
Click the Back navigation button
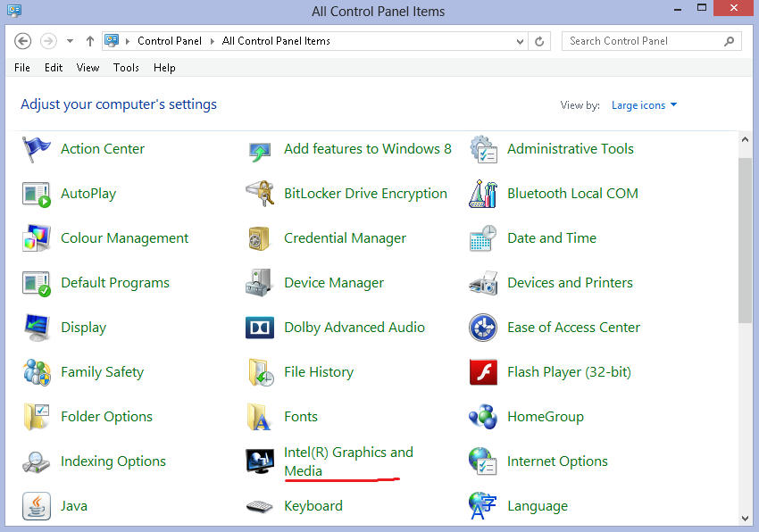click(23, 41)
